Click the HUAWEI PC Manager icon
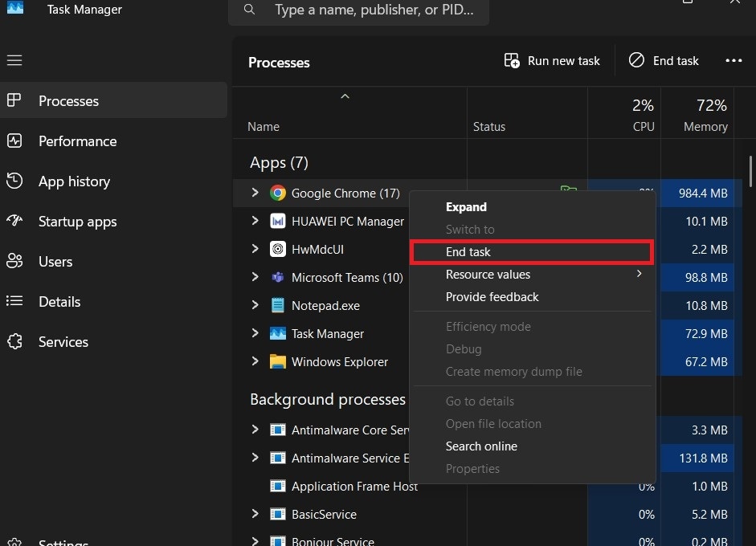This screenshot has width=756, height=546. coord(278,221)
